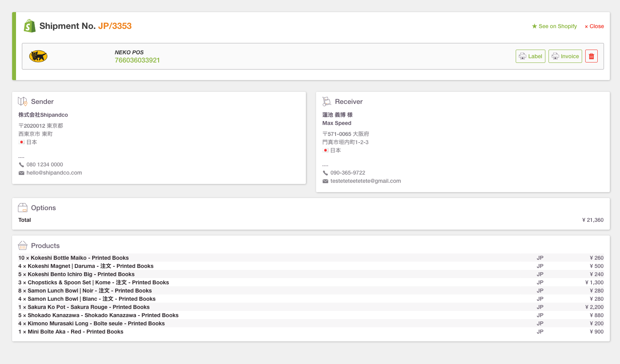Close the shipment detail panel
This screenshot has width=620, height=364.
point(594,26)
